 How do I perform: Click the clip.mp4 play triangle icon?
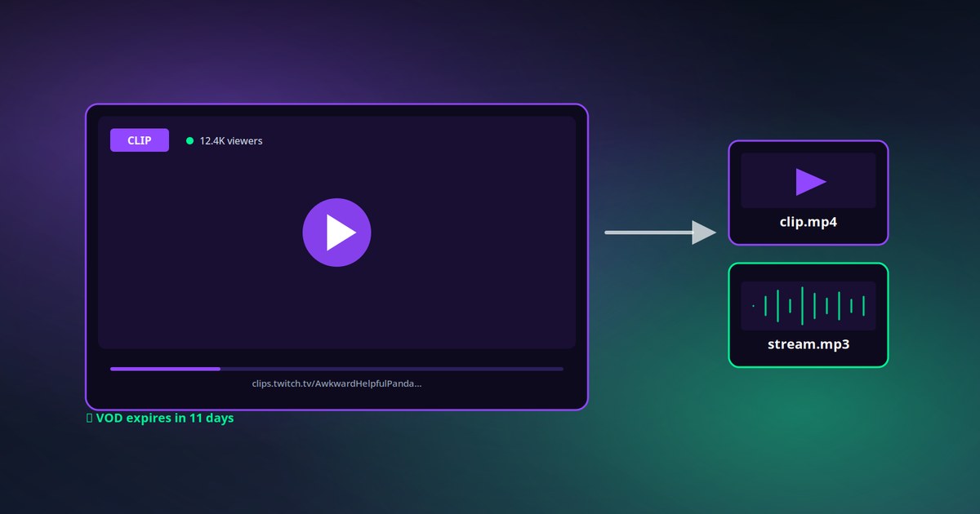[x=811, y=181]
